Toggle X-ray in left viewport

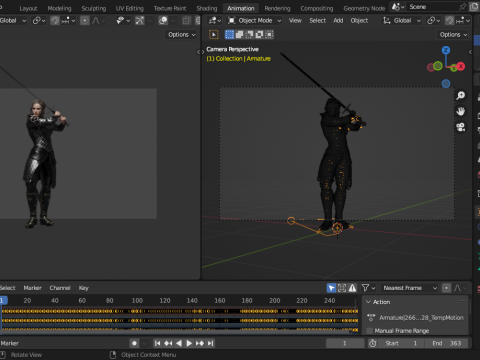coord(186,21)
